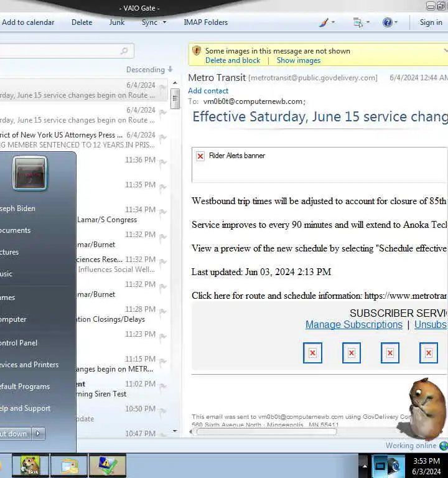Select the second June 15 service changes message
This screenshot has width=448, height=478.
pyautogui.click(x=84, y=115)
